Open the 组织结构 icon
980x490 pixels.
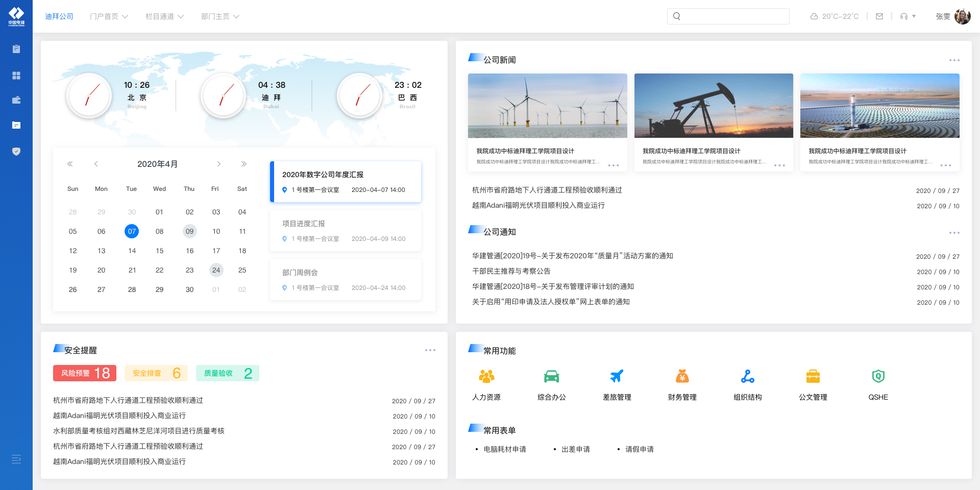747,377
